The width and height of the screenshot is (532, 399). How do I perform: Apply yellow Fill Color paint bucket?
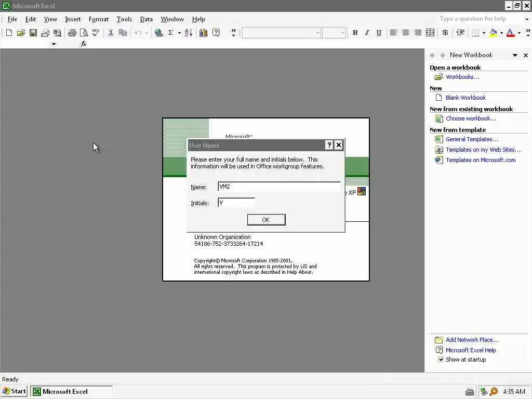coord(494,33)
